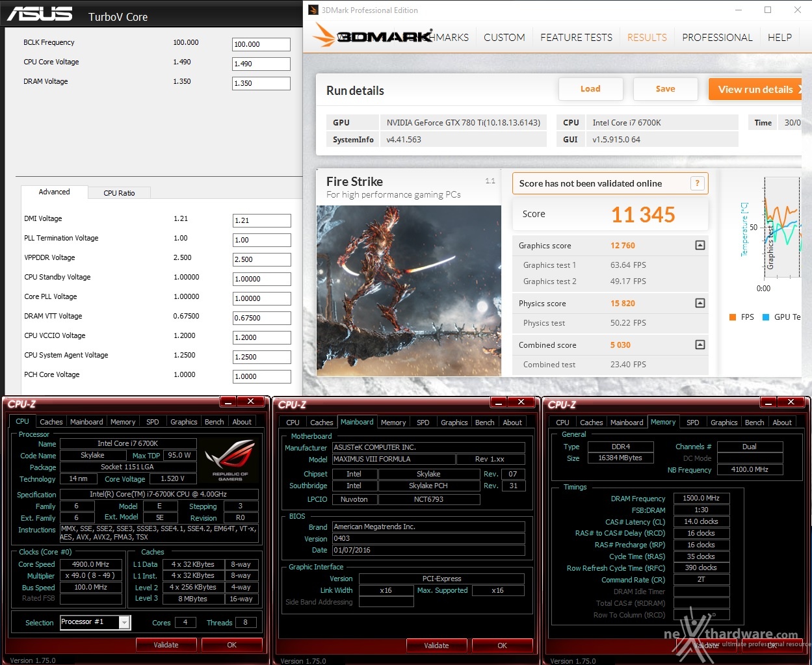
Task: Open SPD tab in the Memory timings CPU-Z window
Action: [x=693, y=423]
